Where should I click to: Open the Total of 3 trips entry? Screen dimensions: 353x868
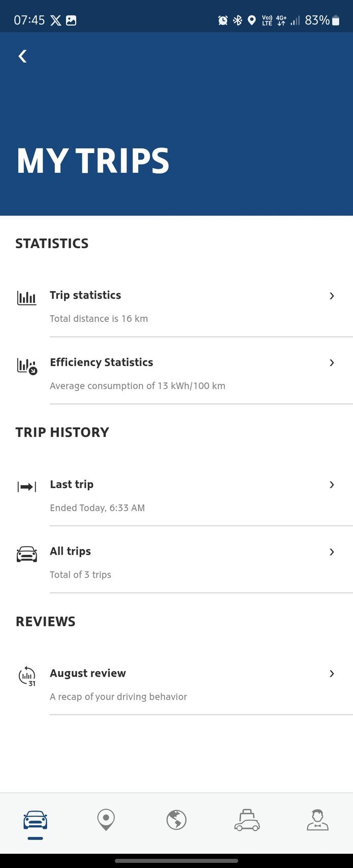(x=80, y=575)
